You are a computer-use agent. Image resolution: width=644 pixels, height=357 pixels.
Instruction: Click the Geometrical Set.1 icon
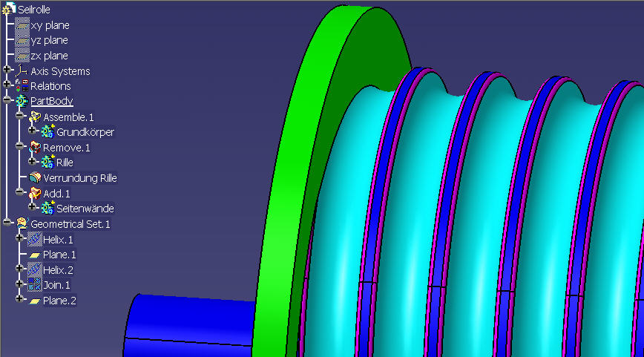(x=22, y=224)
